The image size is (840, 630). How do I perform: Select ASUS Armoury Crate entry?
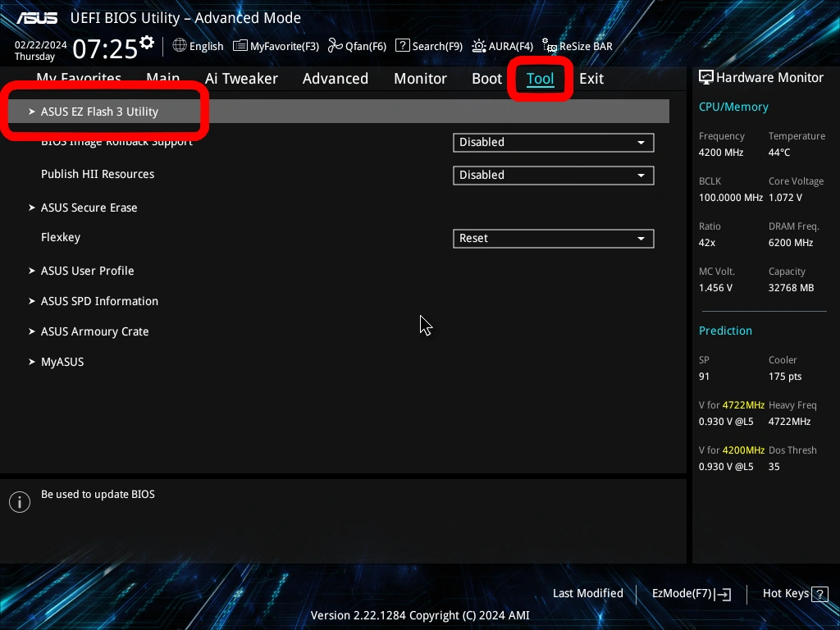click(x=95, y=331)
